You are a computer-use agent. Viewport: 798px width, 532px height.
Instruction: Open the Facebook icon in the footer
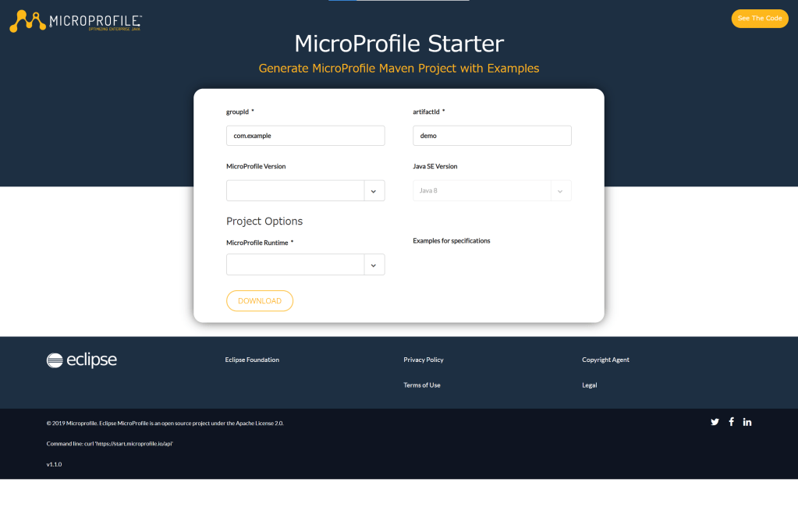732,422
